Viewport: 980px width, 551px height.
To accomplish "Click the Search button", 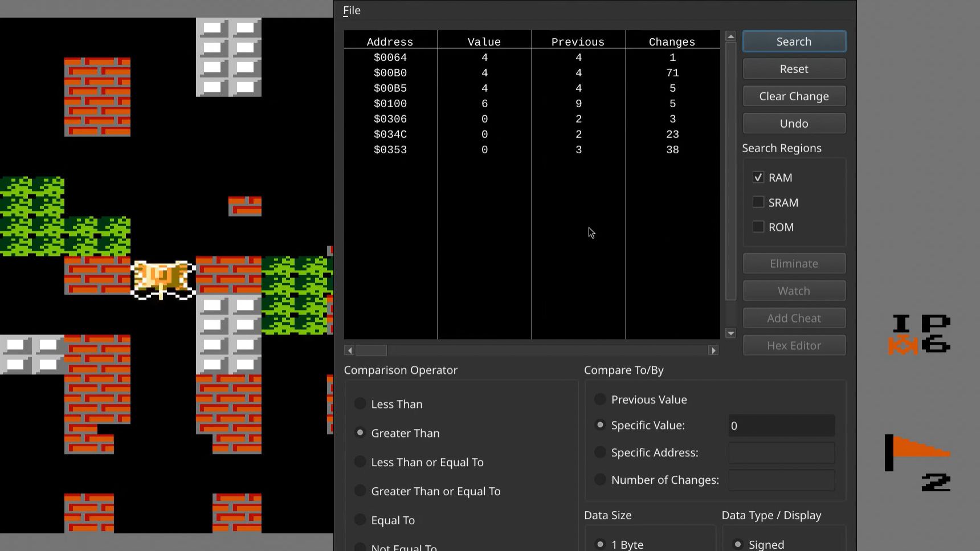I will click(x=794, y=42).
